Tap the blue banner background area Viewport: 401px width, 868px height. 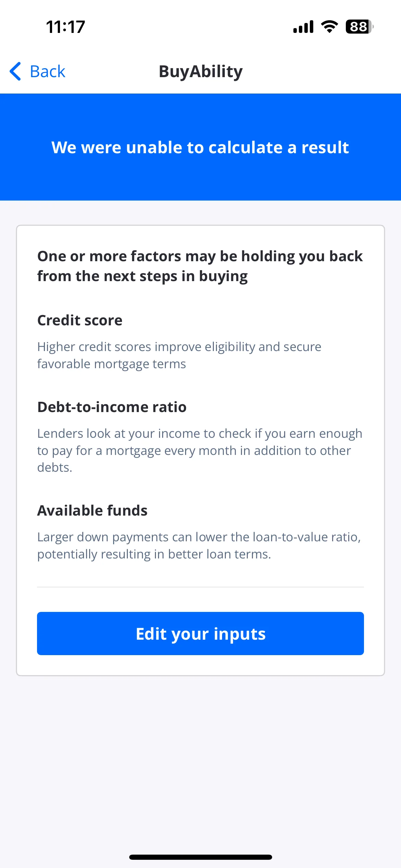coord(200,182)
